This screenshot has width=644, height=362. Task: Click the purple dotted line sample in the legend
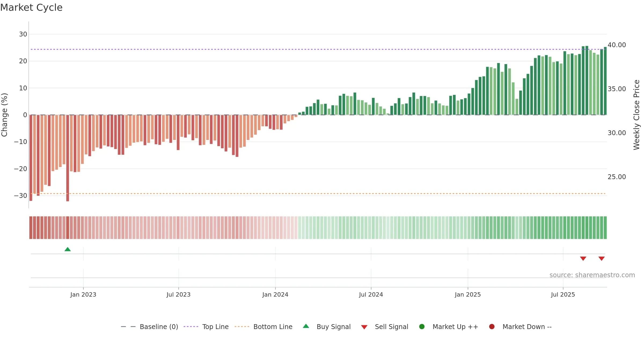coord(191,327)
